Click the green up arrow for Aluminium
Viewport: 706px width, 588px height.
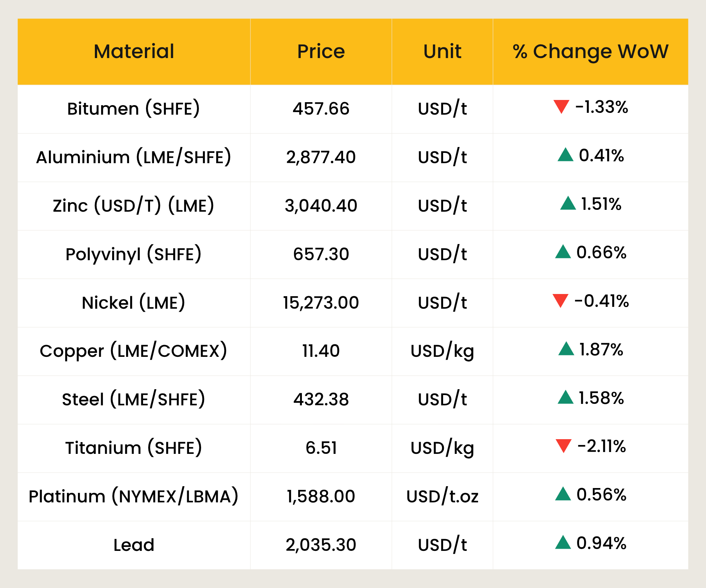pyautogui.click(x=565, y=155)
